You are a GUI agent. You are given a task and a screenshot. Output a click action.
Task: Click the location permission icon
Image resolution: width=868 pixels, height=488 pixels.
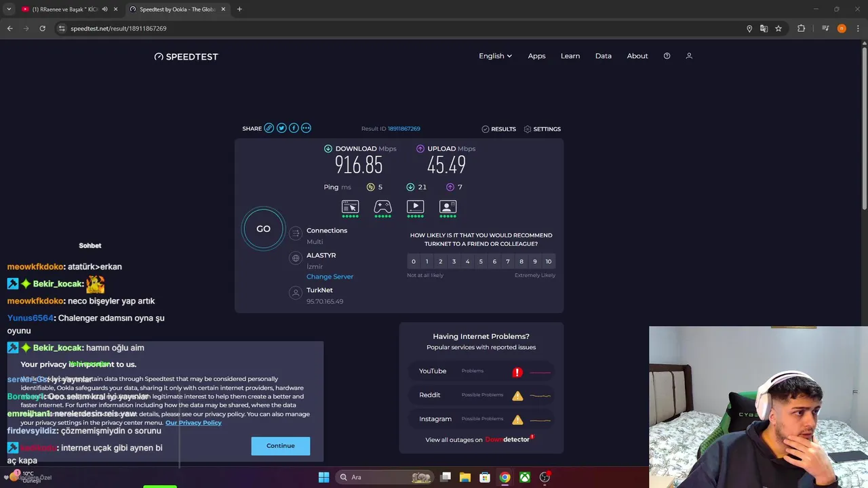(x=749, y=28)
